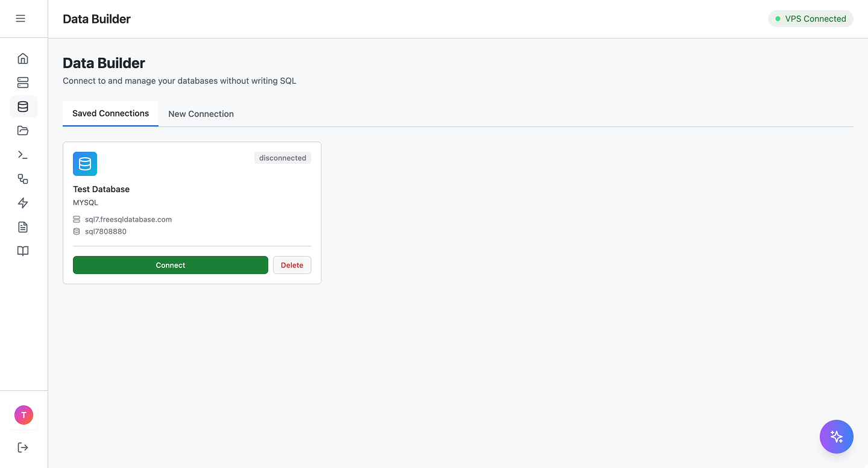Image resolution: width=868 pixels, height=468 pixels.
Task: Open the profile avatar marked T
Action: [24, 415]
